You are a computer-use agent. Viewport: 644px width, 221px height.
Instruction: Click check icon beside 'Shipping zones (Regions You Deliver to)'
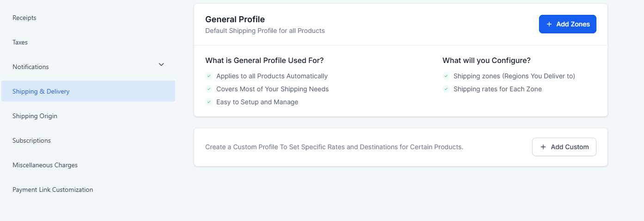pos(446,76)
